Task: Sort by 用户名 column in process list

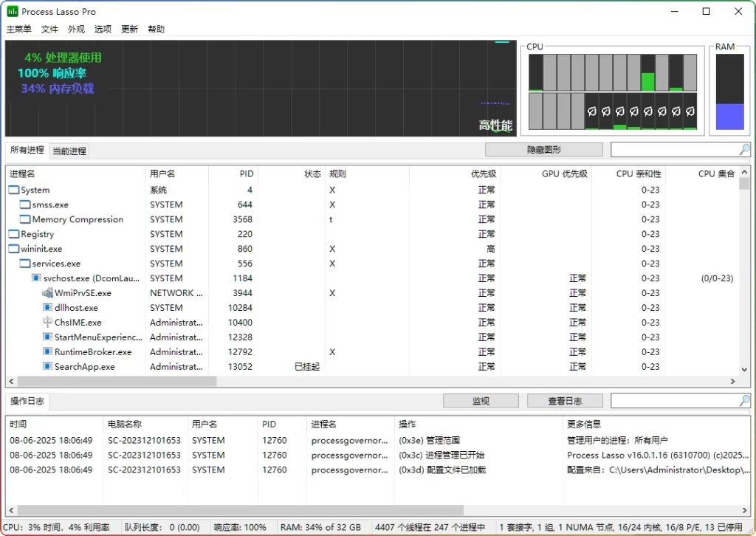Action: pyautogui.click(x=177, y=173)
